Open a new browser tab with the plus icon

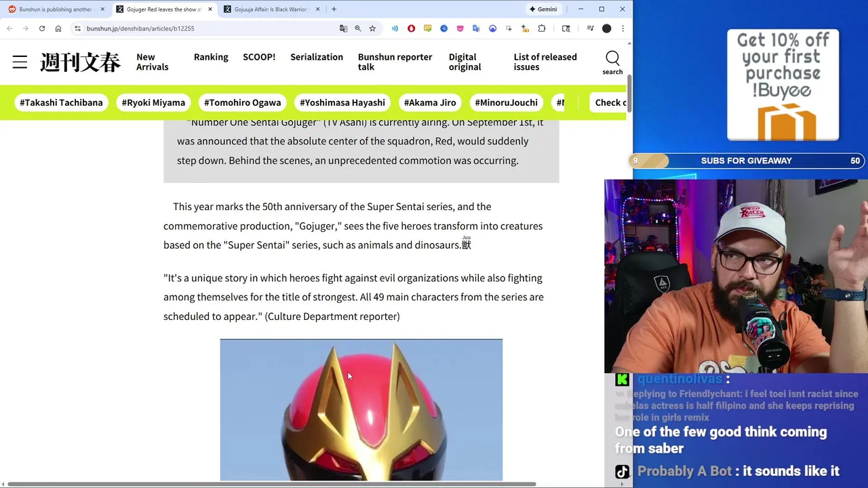pyautogui.click(x=334, y=9)
